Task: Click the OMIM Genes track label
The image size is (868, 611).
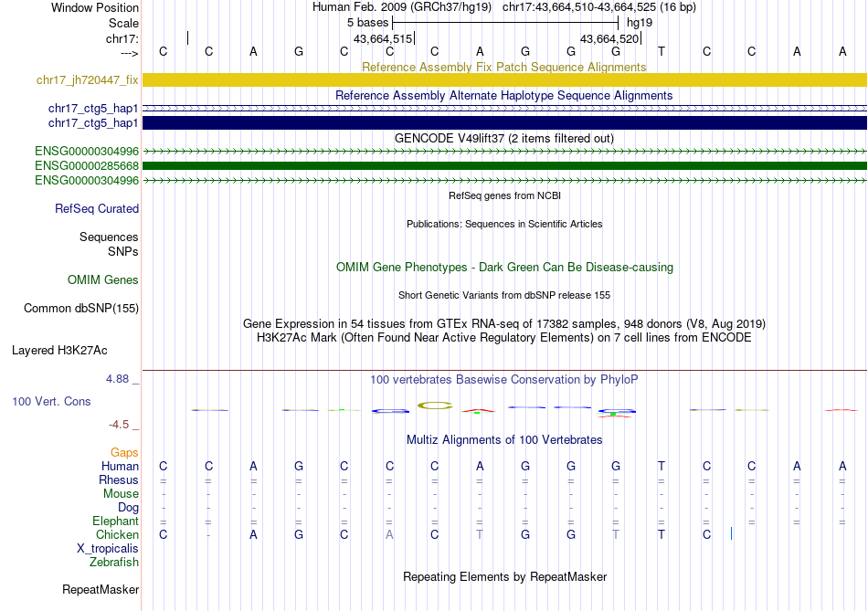Action: [102, 279]
